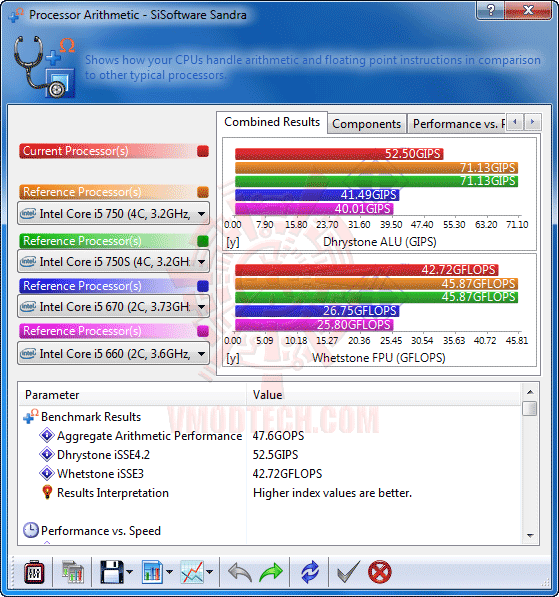Click the results list scrollbar thumb

tap(530, 409)
